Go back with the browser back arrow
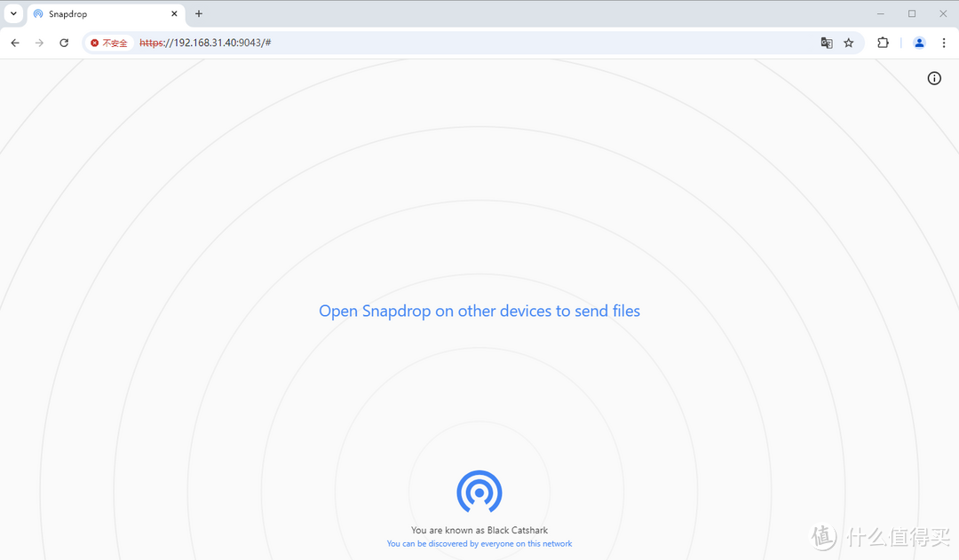Screen dimensions: 959x560 tap(15, 43)
